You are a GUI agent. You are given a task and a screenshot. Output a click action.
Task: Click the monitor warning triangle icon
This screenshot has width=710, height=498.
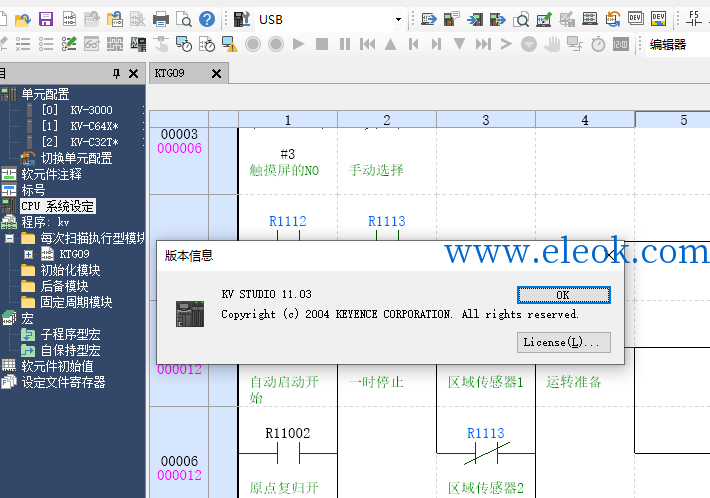(x=230, y=44)
